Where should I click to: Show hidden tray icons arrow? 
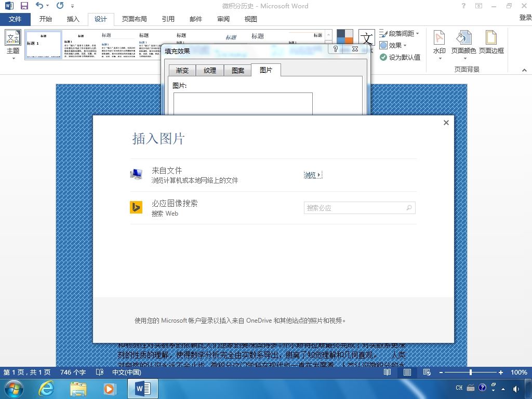pyautogui.click(x=503, y=389)
